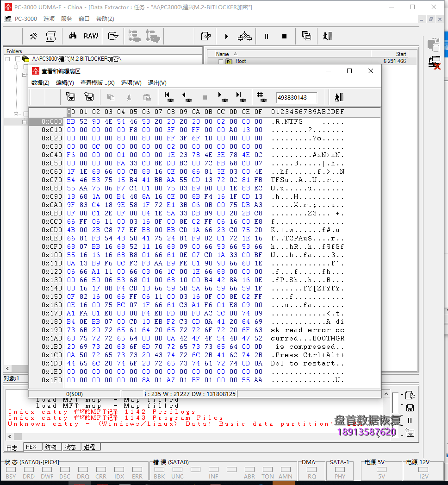Click the Folders panel left scroll arrow
Viewport: 448px width, 485px height.
pos(8,368)
